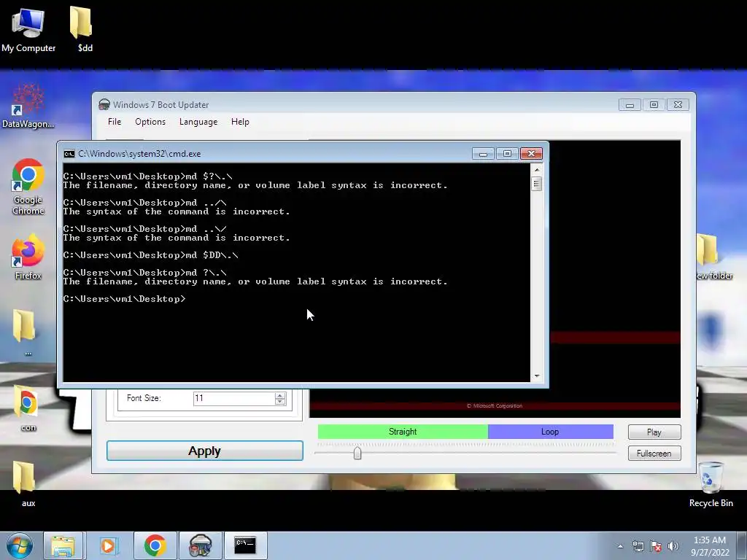747x560 pixels.
Task: Click the Apply button
Action: pyautogui.click(x=205, y=451)
